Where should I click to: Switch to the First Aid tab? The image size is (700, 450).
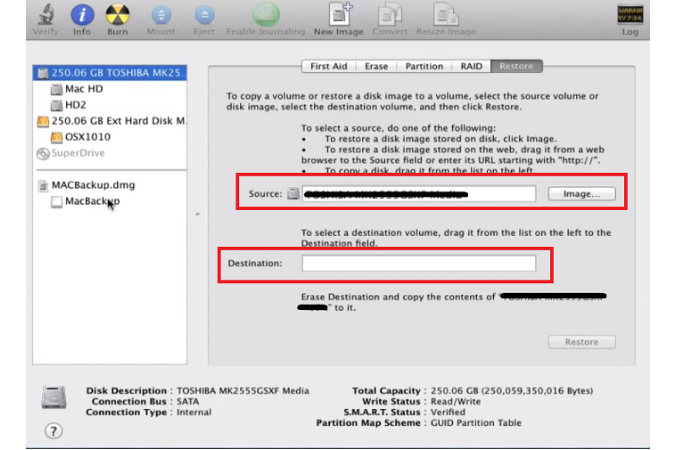329,66
